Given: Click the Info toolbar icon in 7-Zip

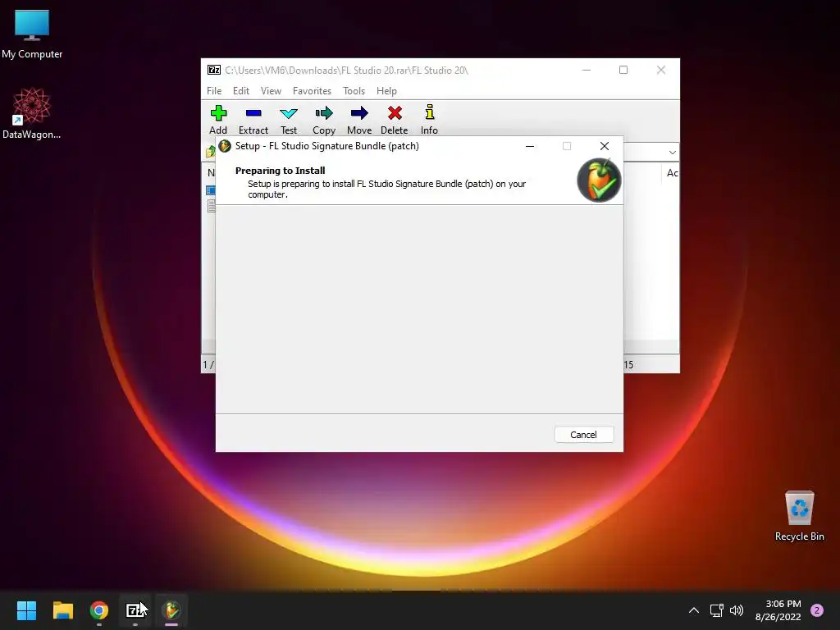Looking at the screenshot, I should tap(429, 119).
